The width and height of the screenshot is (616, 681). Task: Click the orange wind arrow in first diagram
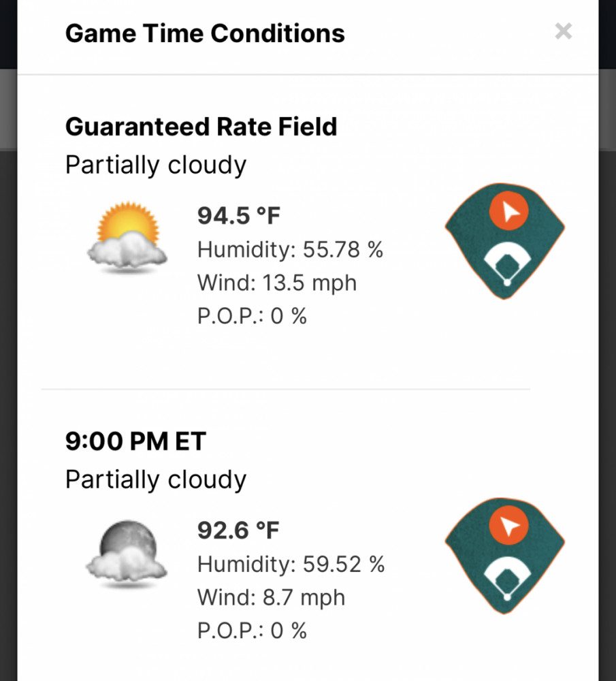(x=508, y=210)
